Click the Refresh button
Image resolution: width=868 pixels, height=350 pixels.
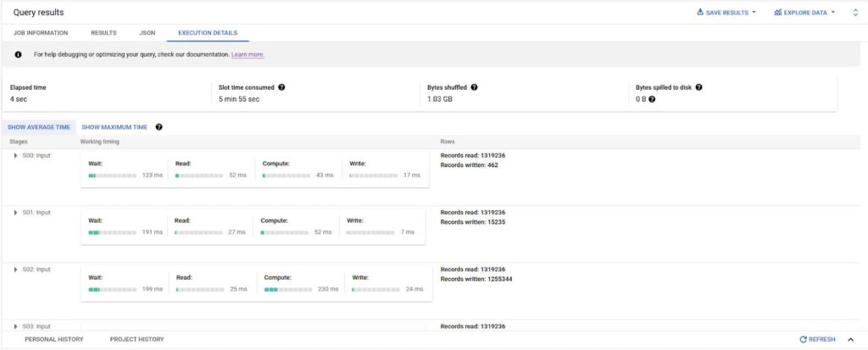click(818, 340)
